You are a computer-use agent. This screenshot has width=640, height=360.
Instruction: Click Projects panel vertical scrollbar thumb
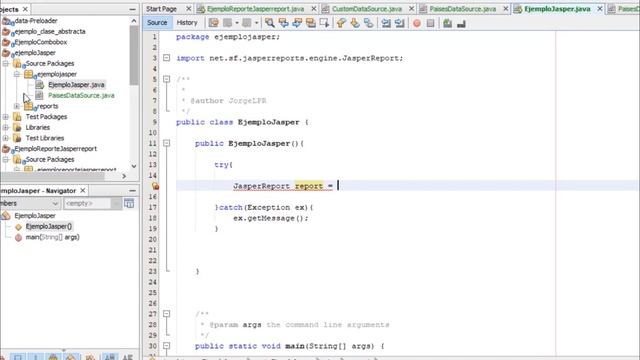[134, 55]
